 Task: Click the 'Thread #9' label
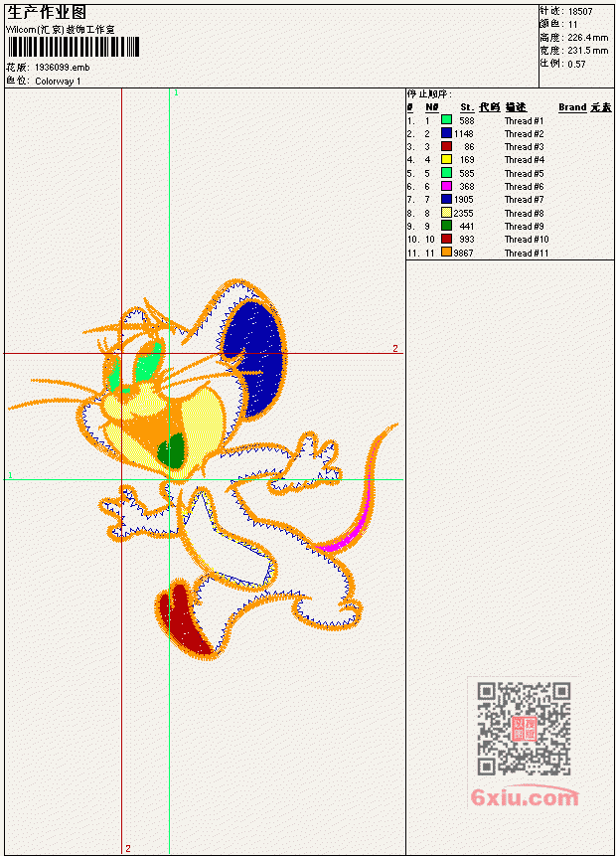524,227
